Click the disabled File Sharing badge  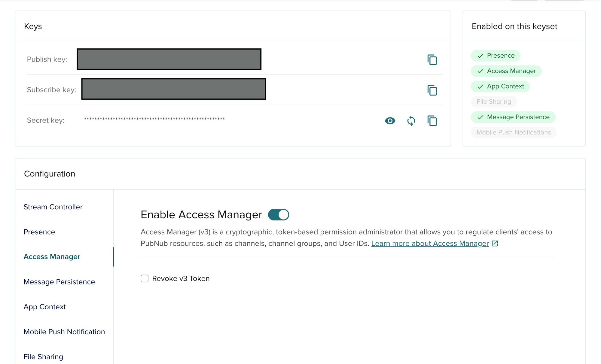point(494,102)
